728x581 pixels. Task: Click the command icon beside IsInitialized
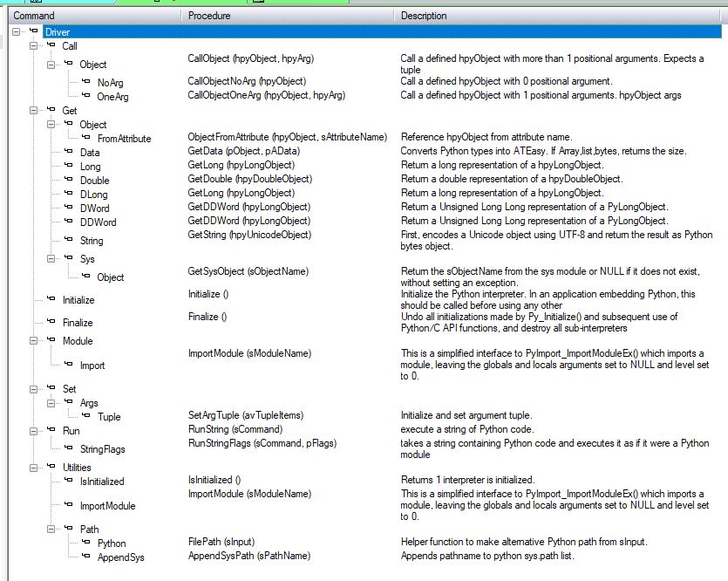[x=69, y=480]
